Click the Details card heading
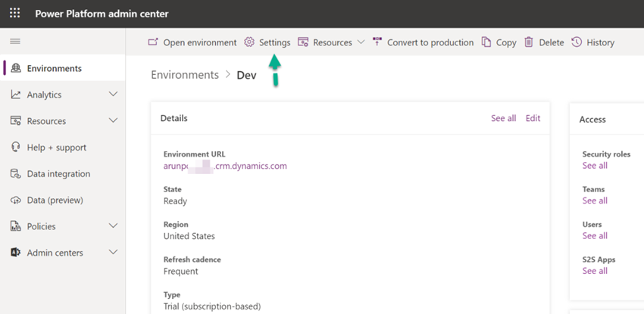This screenshot has height=314, width=644. [174, 118]
